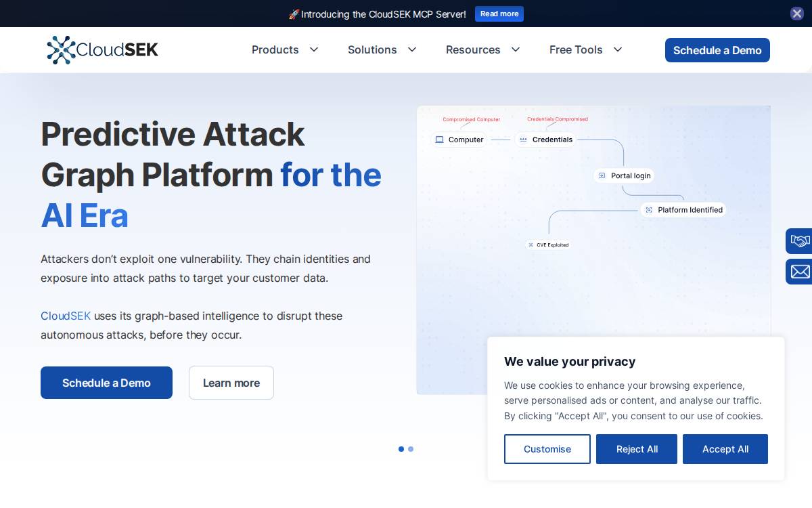Click the Read more banner button
Screen dimensions: 812x508
pos(499,14)
